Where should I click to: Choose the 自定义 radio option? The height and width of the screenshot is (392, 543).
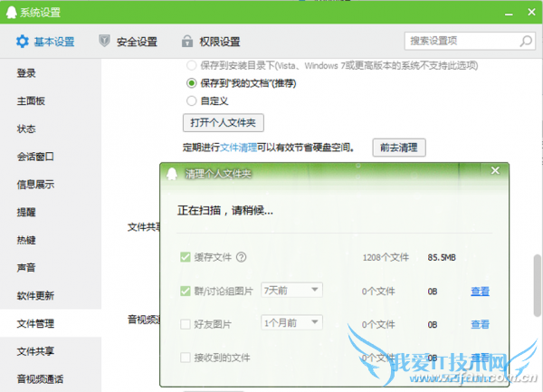coord(192,100)
